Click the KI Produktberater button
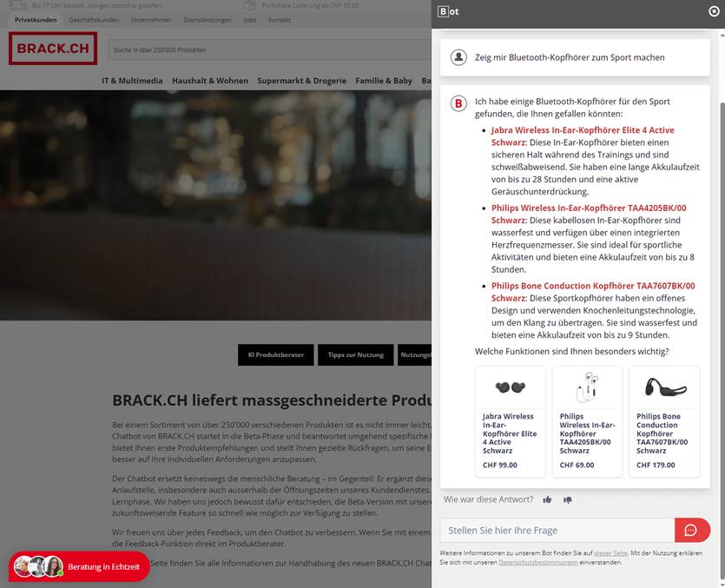 coord(275,354)
